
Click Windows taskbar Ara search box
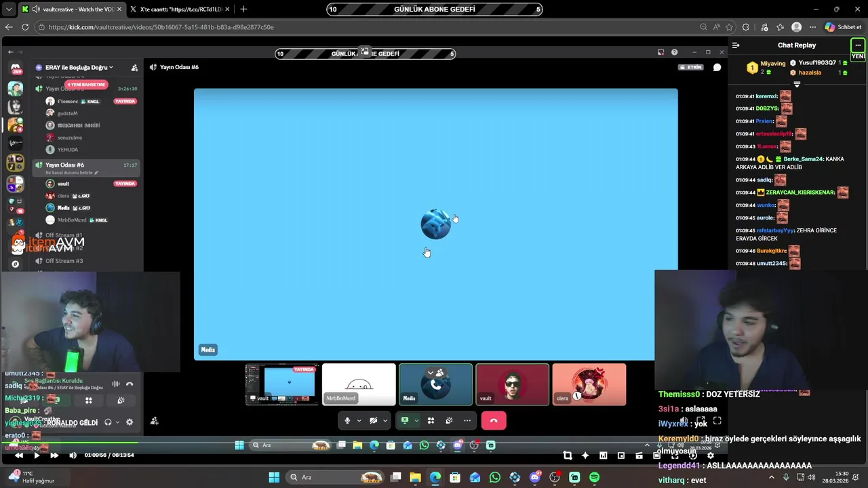point(335,478)
